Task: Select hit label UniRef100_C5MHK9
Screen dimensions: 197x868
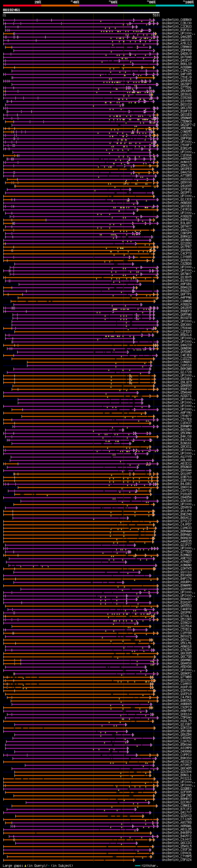Action: [x=177, y=47]
